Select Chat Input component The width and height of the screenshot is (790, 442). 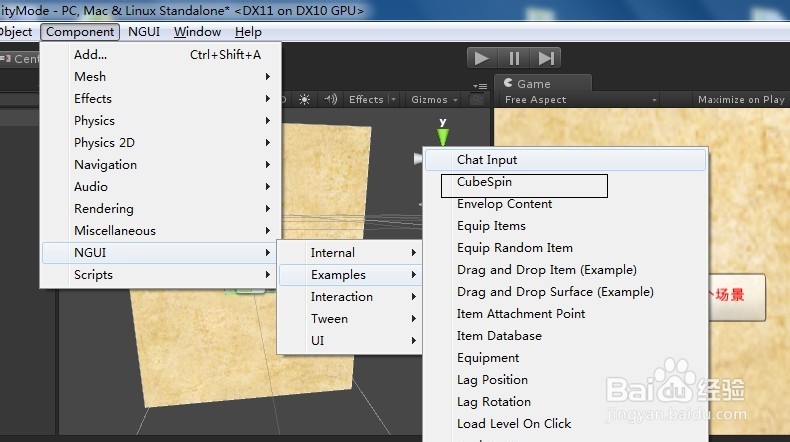coord(565,160)
